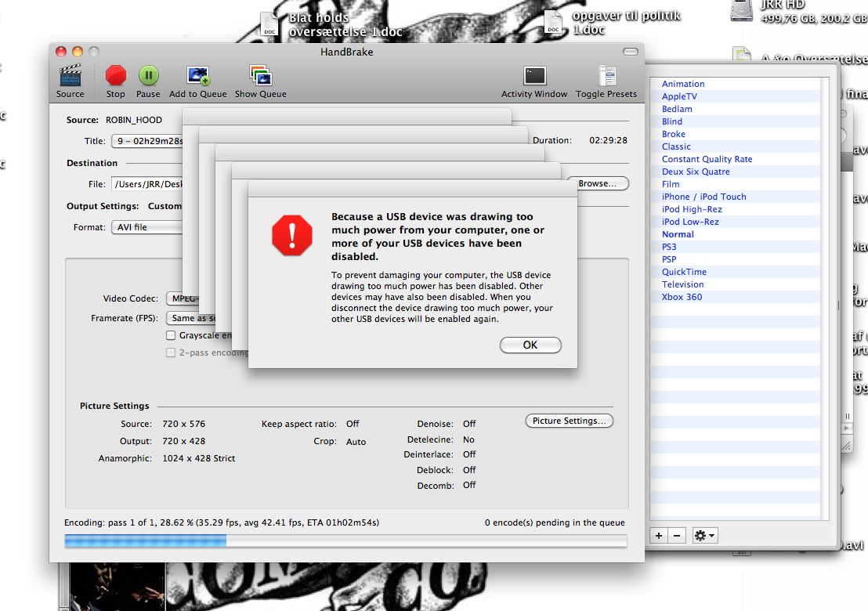This screenshot has width=868, height=611.
Task: Toggle the Grayscale encoding checkbox
Action: pyautogui.click(x=171, y=335)
